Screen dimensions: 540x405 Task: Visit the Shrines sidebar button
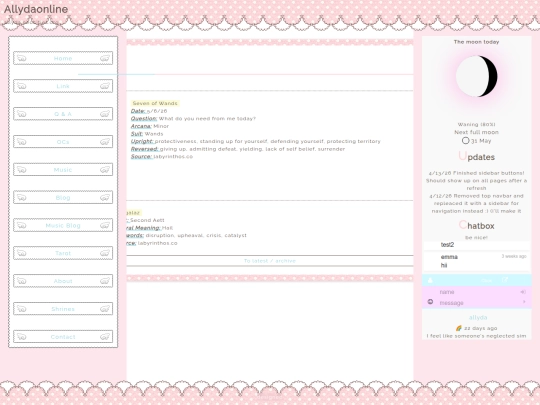click(63, 309)
